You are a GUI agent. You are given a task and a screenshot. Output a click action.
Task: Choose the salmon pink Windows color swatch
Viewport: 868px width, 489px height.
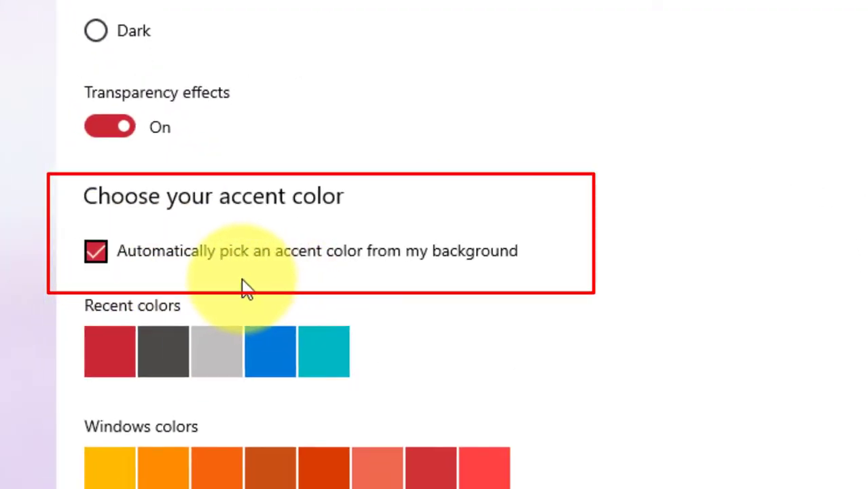coord(377,467)
